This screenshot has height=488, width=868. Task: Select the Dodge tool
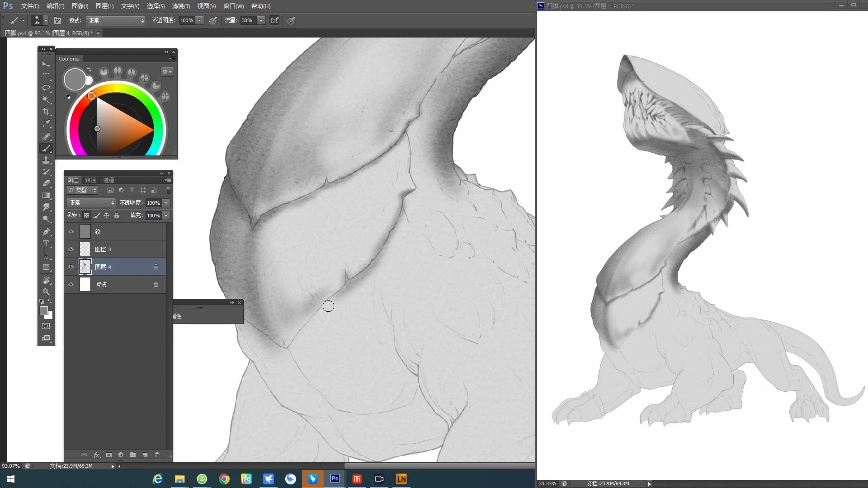pyautogui.click(x=46, y=219)
